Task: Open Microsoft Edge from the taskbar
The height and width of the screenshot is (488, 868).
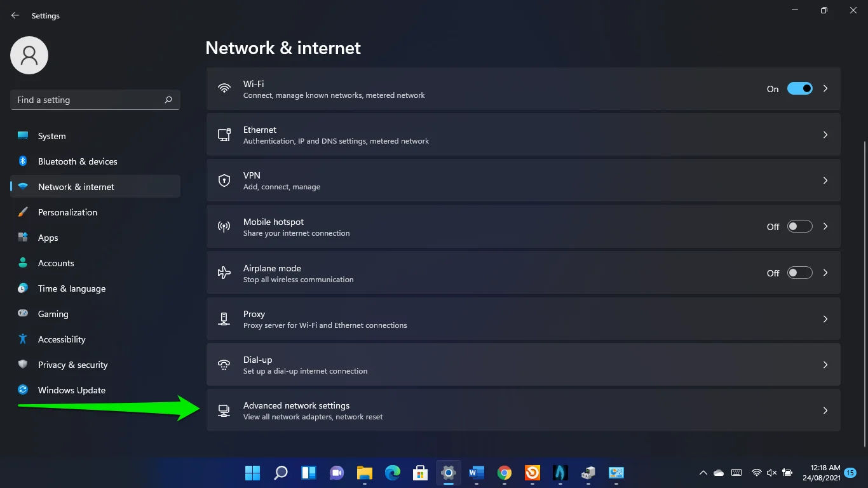Action: coord(393,473)
